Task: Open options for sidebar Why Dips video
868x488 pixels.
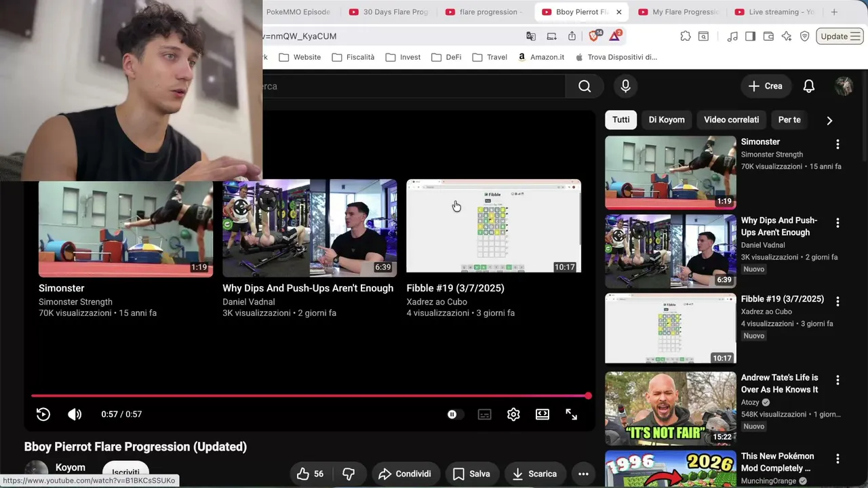Action: click(837, 222)
